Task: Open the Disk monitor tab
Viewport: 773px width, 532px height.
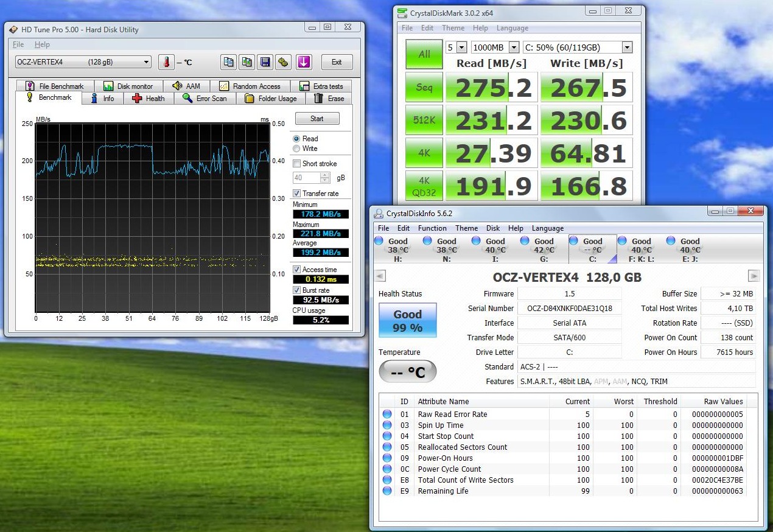Action: pos(128,86)
